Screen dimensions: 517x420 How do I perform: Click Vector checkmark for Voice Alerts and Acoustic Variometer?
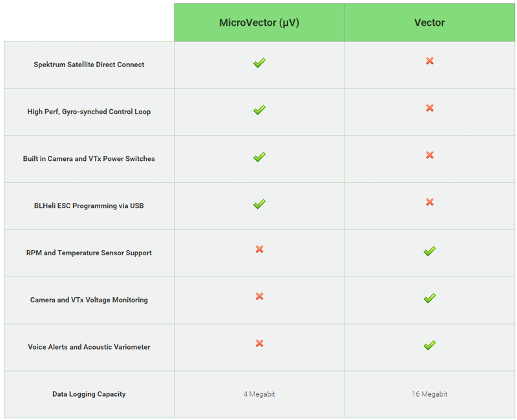[x=430, y=346]
